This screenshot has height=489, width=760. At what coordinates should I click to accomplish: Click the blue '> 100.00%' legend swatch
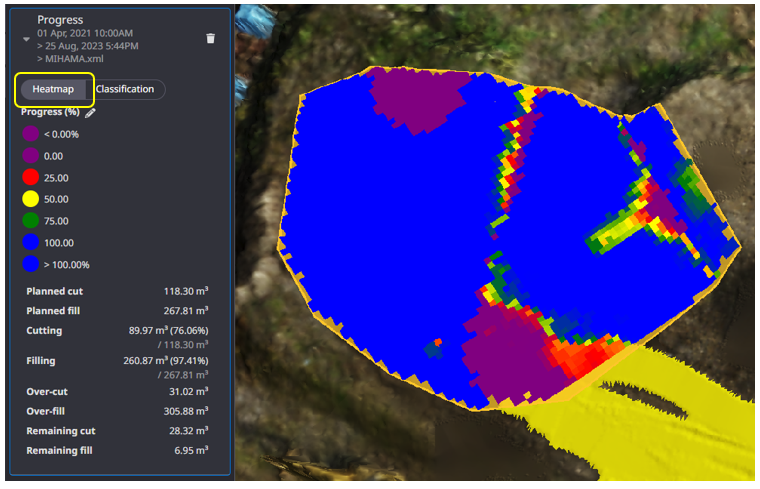coord(30,265)
